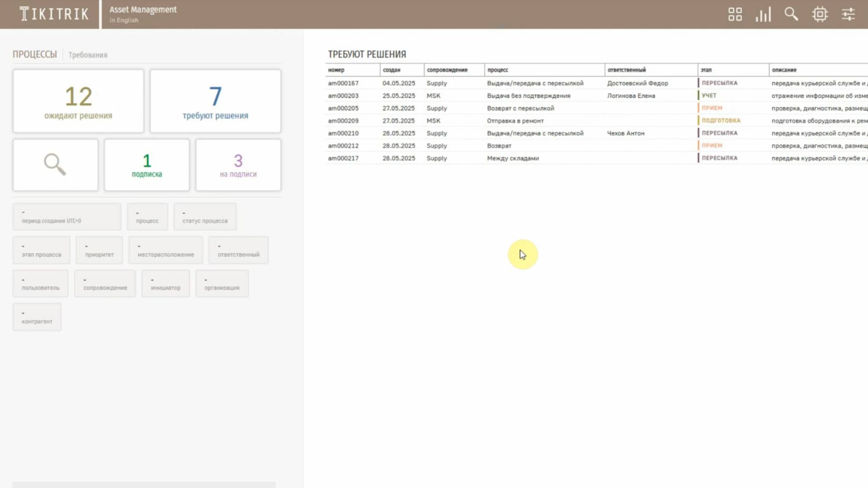
Task: Open the организация filter
Action: [x=222, y=283]
